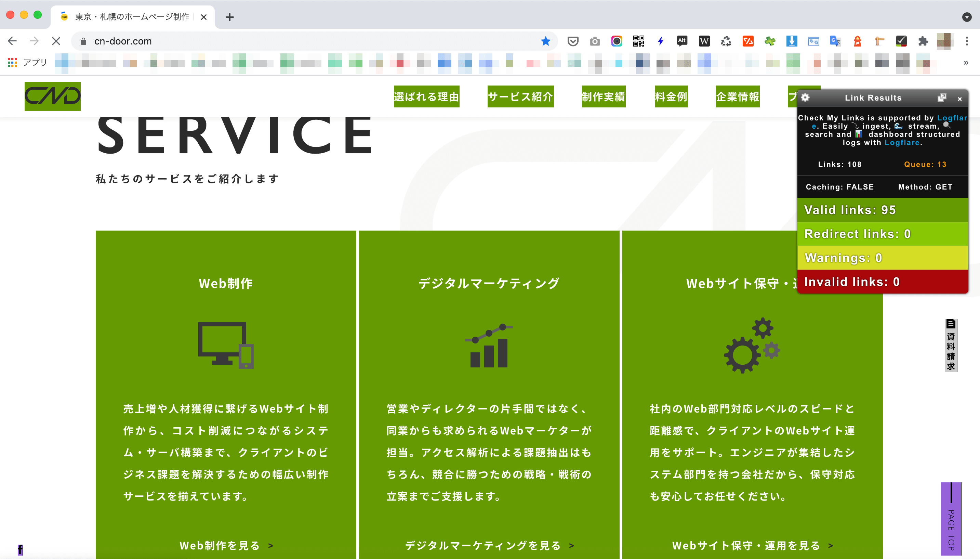
Task: Open the tab search dropdown arrow
Action: (x=967, y=17)
